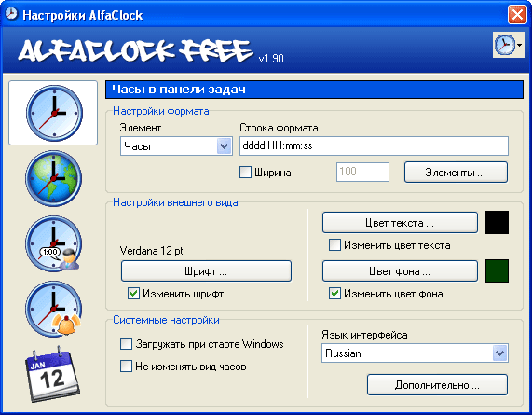Toggle Не изменять вид часов checkbox
The width and height of the screenshot is (532, 415).
tap(126, 367)
